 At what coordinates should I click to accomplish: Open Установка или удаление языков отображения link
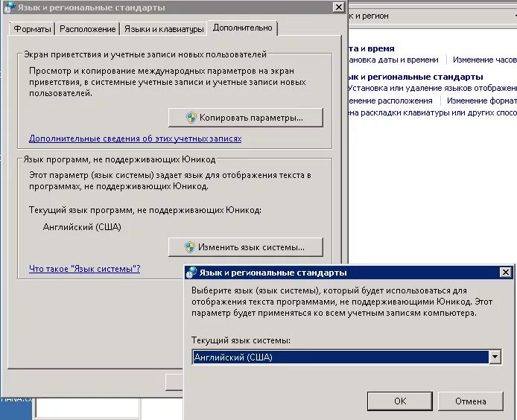432,88
